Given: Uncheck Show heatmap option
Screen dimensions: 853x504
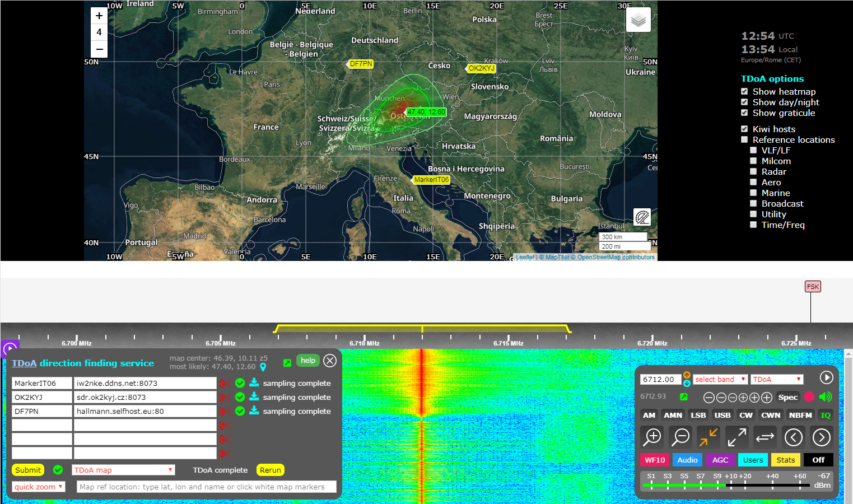Looking at the screenshot, I should point(744,91).
